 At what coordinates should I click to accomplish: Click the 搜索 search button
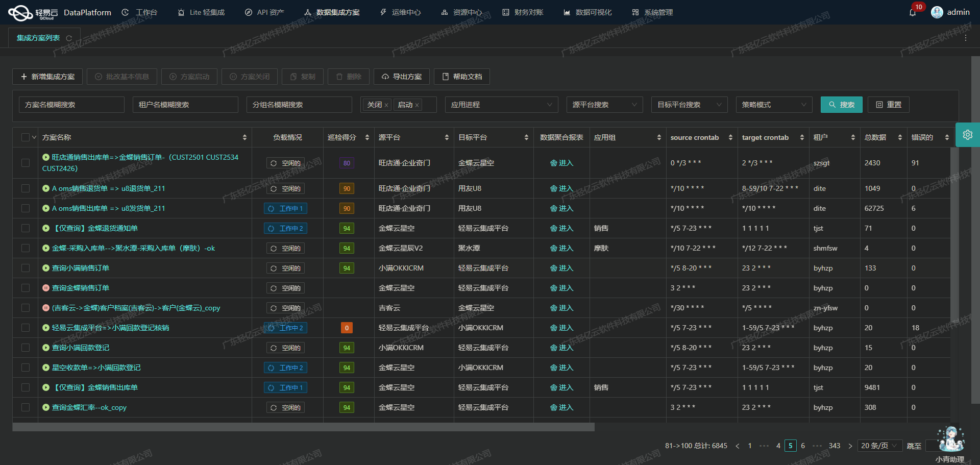click(x=841, y=105)
